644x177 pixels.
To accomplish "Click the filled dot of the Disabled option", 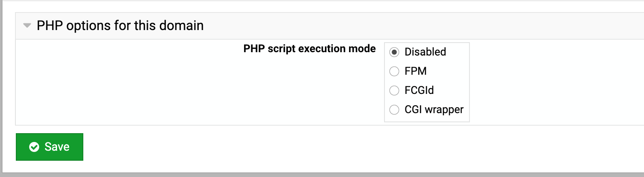I will pyautogui.click(x=394, y=52).
